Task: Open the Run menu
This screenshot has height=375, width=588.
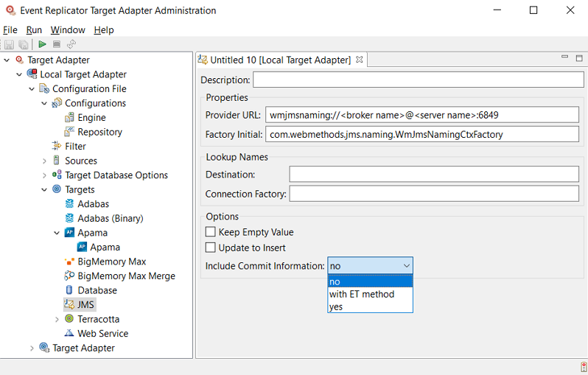Action: click(34, 30)
